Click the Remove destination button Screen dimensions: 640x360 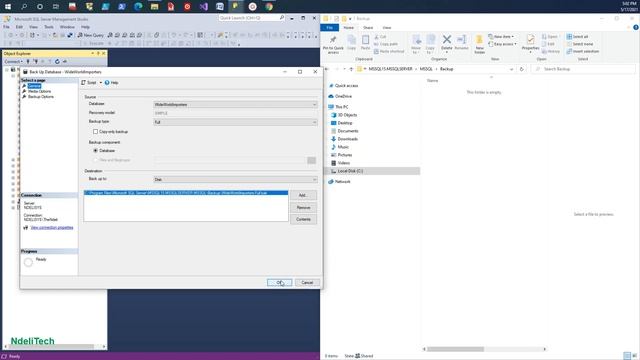click(x=303, y=207)
